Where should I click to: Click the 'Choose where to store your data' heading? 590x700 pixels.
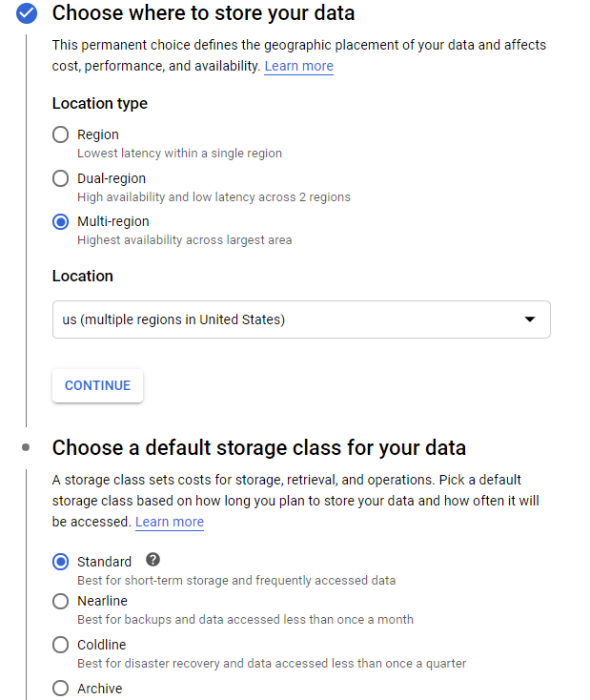(203, 13)
